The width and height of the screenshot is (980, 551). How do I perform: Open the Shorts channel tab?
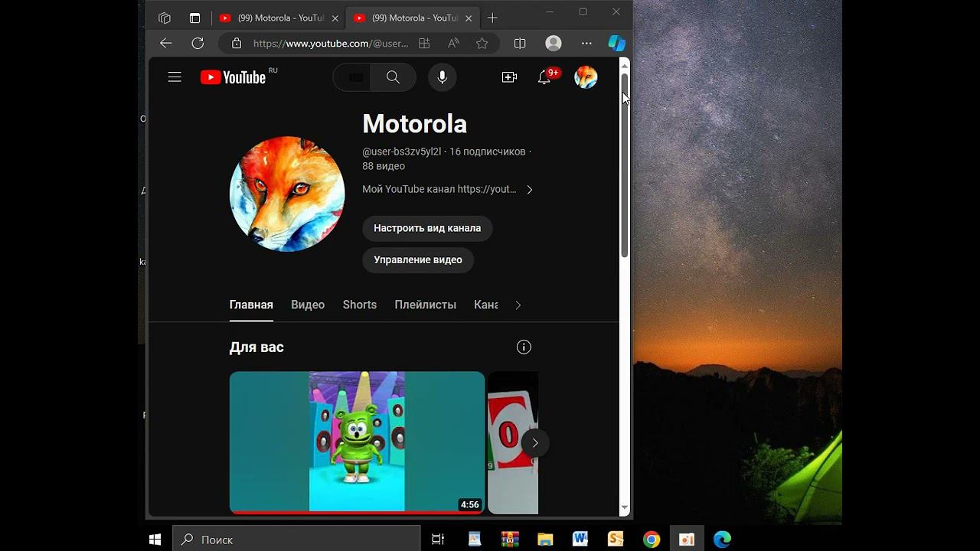[x=360, y=305]
